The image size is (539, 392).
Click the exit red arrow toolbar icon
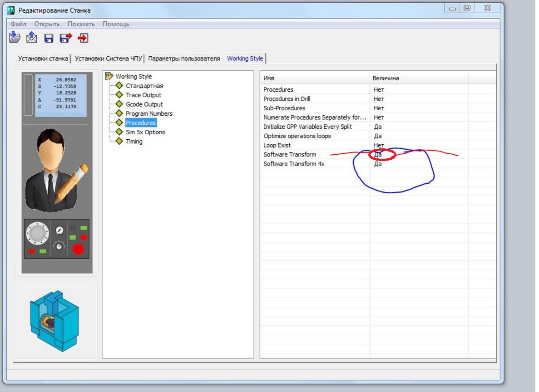[x=83, y=38]
